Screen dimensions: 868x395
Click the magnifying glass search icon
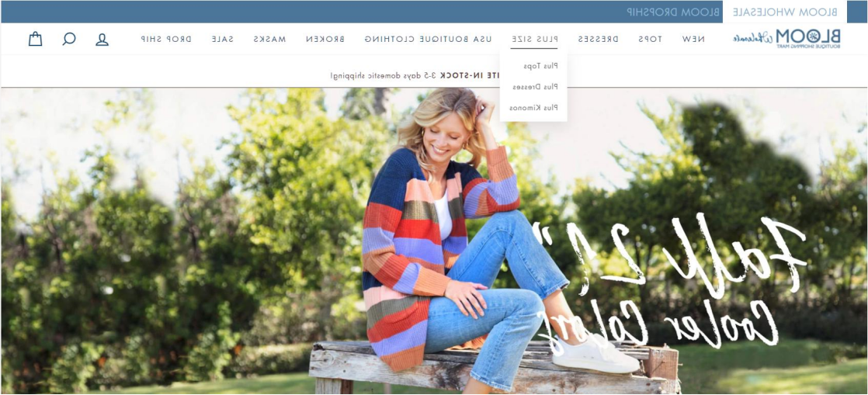click(x=69, y=39)
